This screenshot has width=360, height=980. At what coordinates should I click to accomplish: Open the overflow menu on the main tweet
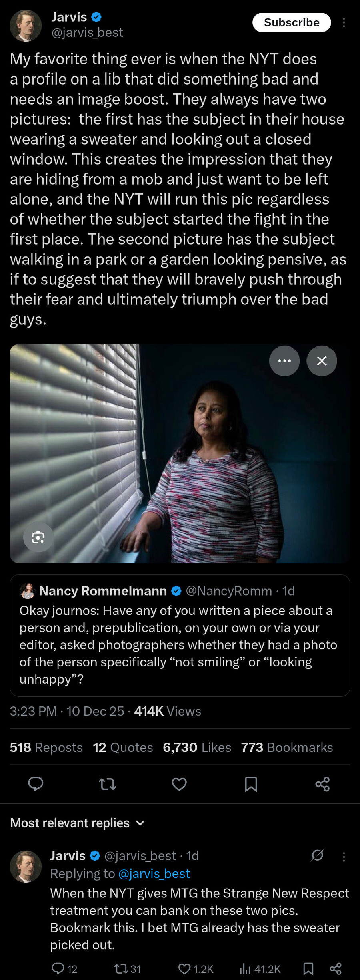pyautogui.click(x=345, y=23)
